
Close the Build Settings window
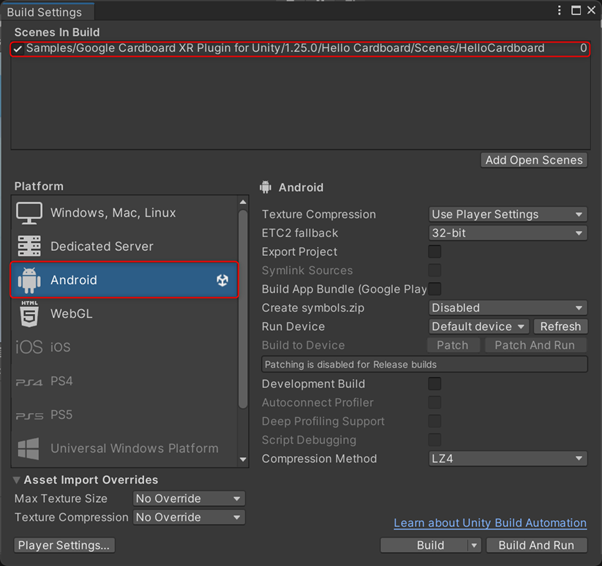591,10
